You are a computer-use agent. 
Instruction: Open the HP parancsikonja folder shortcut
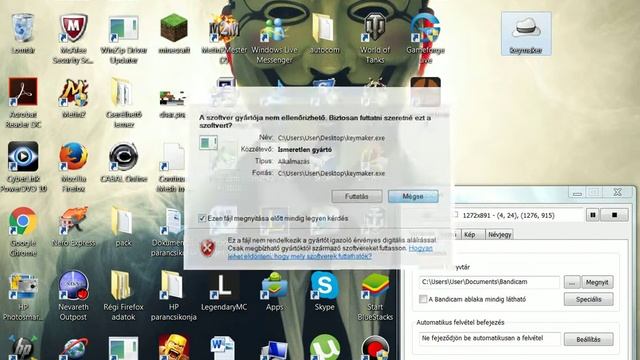coord(173,297)
